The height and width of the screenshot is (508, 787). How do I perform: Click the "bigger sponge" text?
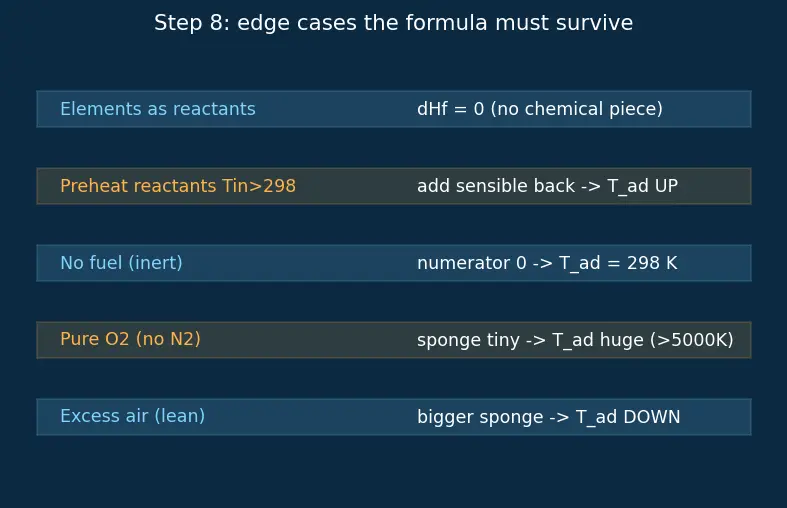click(480, 417)
